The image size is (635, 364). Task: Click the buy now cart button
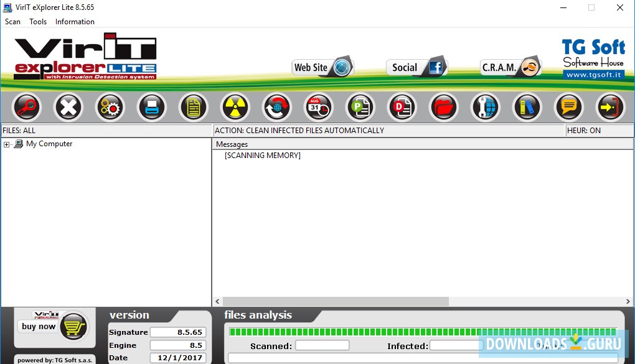pos(53,326)
